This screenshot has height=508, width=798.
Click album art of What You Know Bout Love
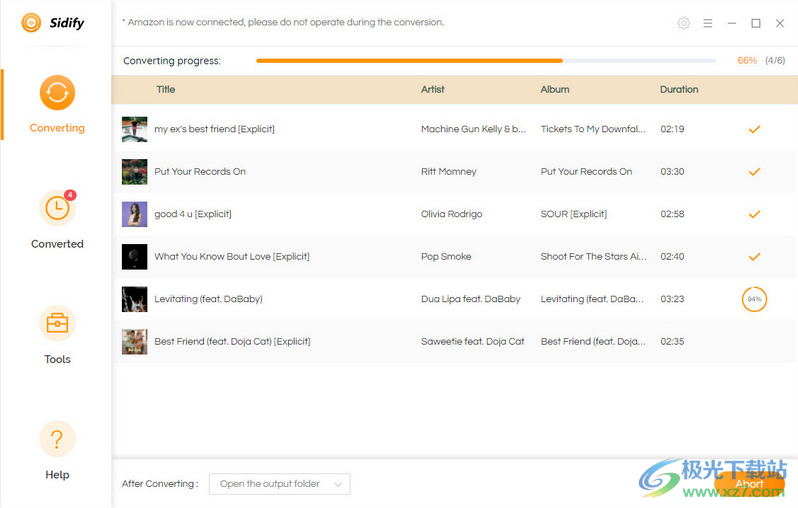(x=134, y=257)
